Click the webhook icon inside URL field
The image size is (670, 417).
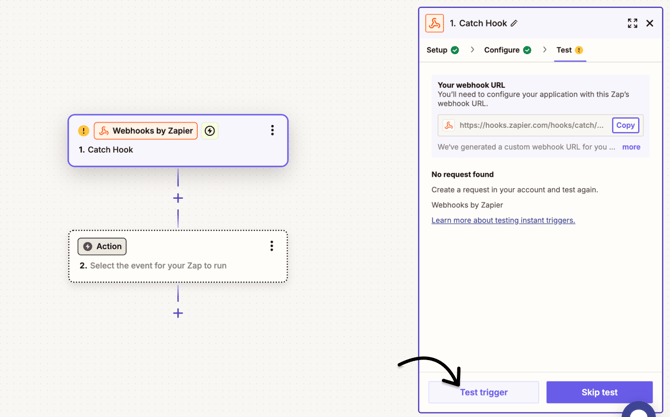(x=449, y=125)
